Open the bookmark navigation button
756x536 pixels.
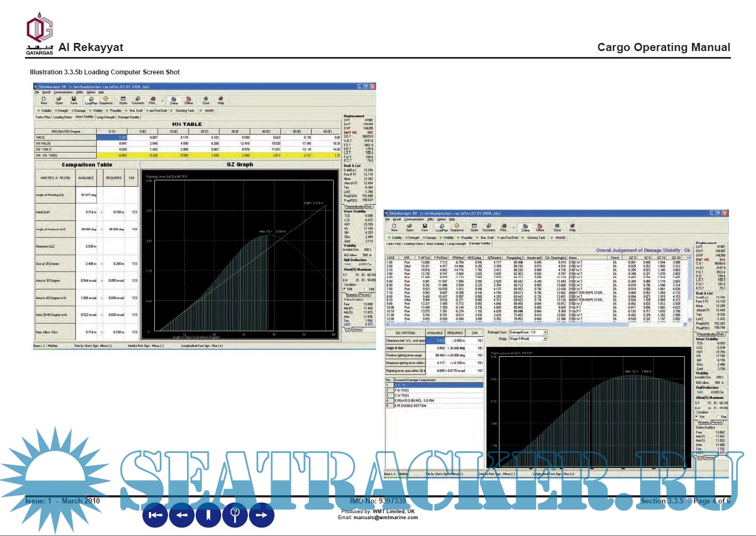click(208, 514)
